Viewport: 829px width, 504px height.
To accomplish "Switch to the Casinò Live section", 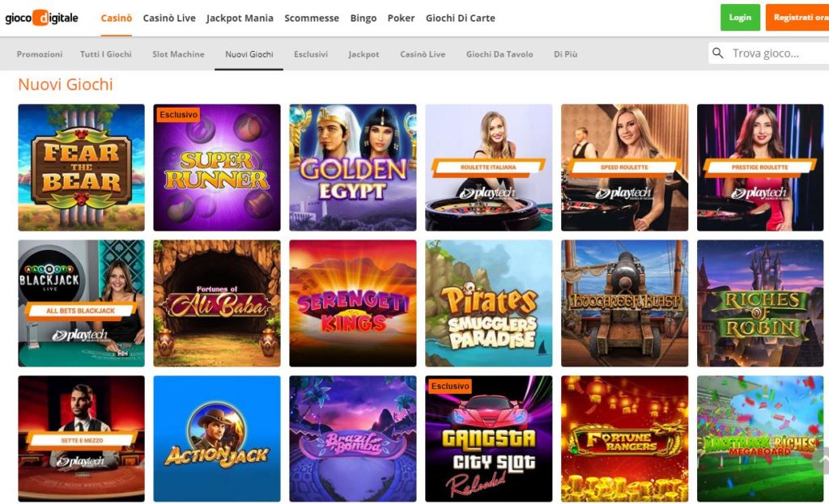I will pyautogui.click(x=169, y=18).
